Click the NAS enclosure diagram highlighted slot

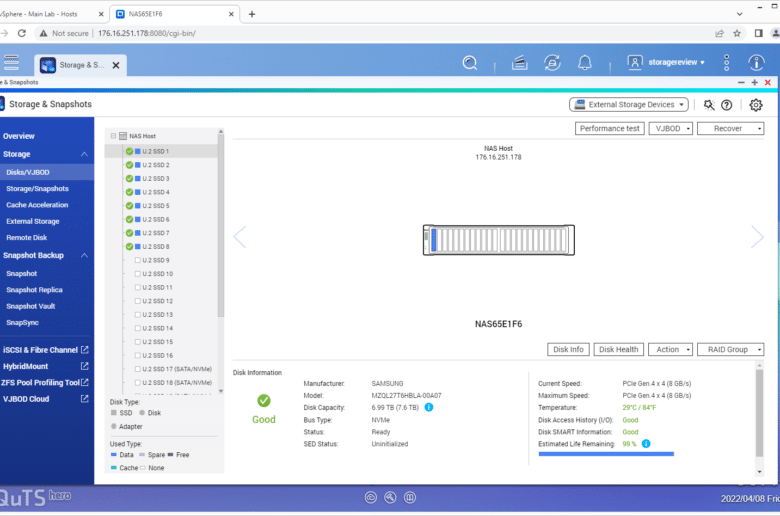click(433, 240)
